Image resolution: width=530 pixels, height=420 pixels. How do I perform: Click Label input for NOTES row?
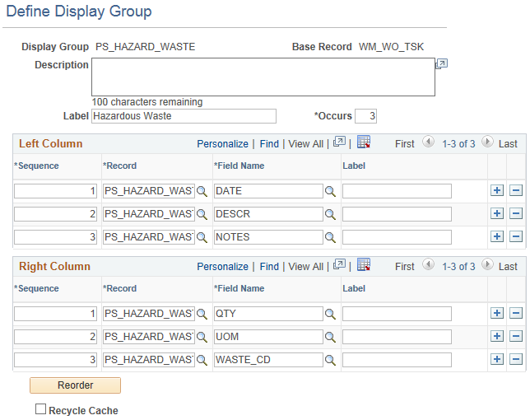397,237
